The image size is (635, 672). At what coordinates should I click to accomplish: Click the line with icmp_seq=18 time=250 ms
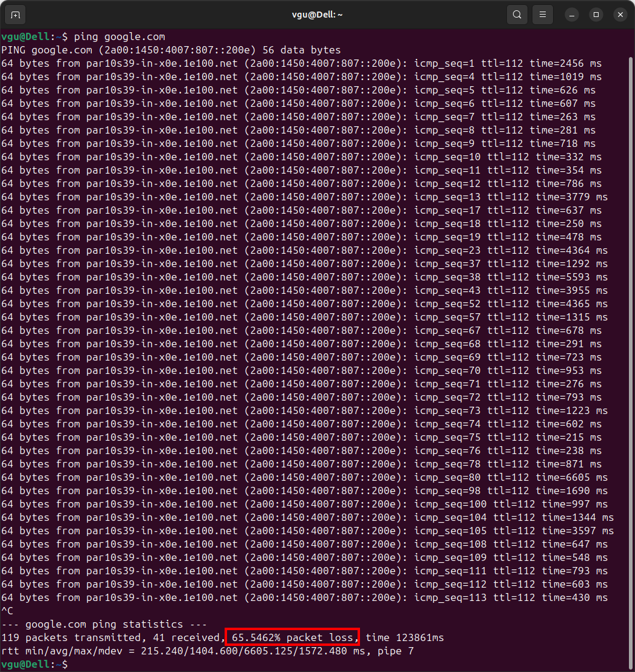coord(301,224)
